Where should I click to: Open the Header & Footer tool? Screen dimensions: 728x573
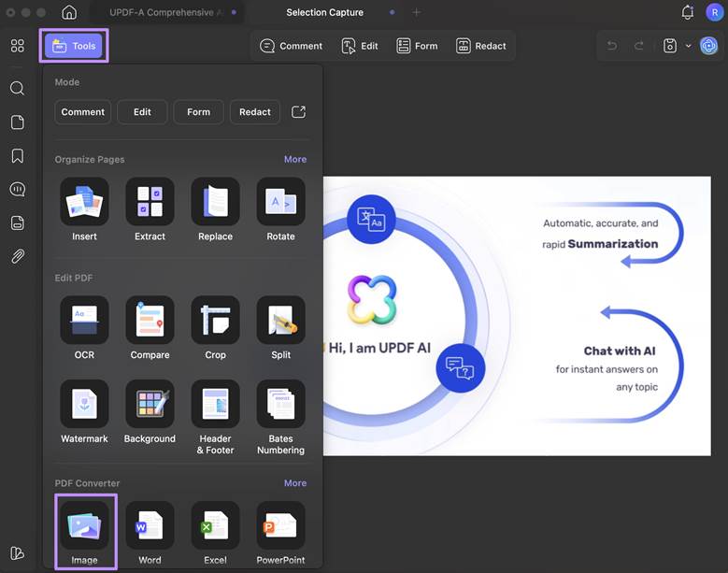coord(215,418)
